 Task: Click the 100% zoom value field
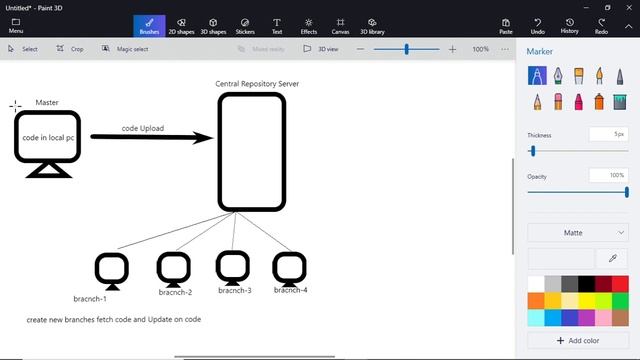pyautogui.click(x=480, y=49)
